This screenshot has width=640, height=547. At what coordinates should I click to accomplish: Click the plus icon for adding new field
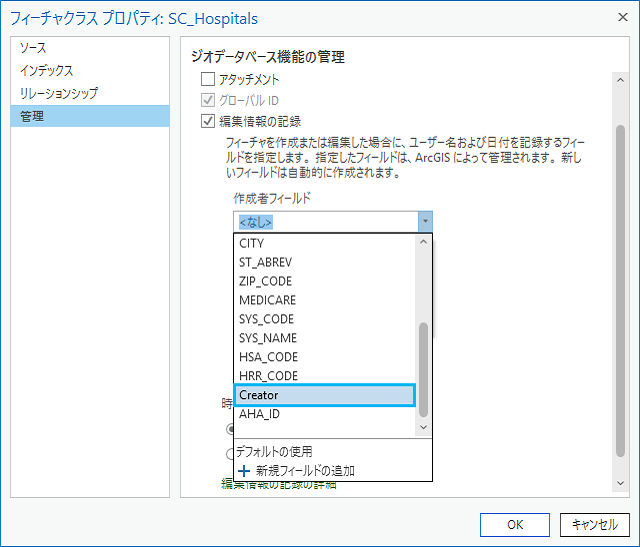pos(243,471)
